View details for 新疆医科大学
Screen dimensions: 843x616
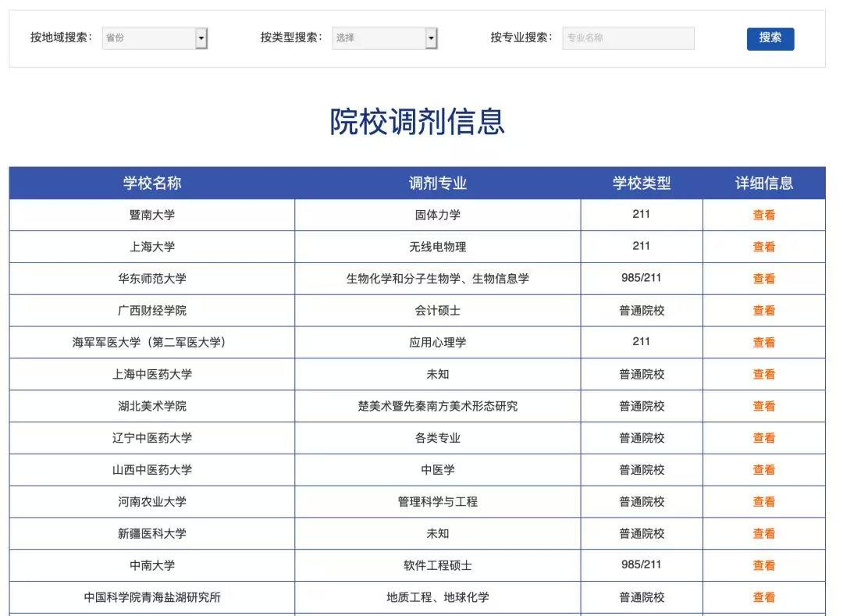764,533
